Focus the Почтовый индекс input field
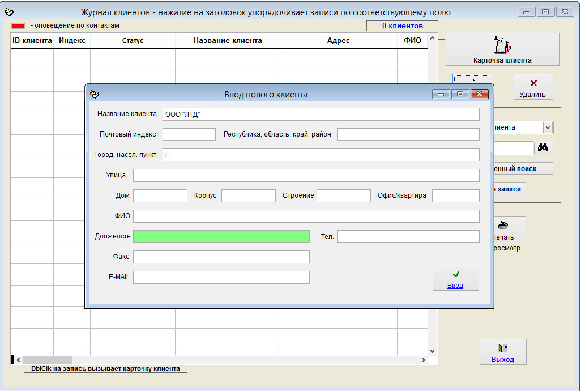 tap(189, 134)
